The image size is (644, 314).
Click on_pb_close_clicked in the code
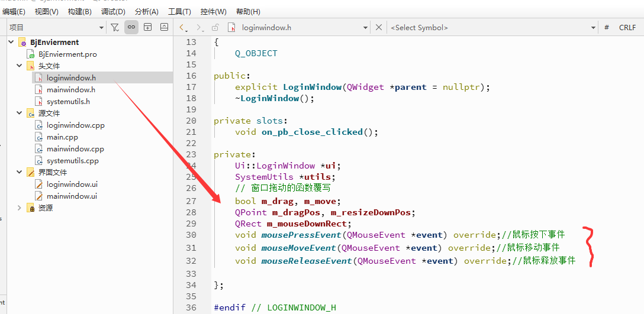tap(312, 132)
